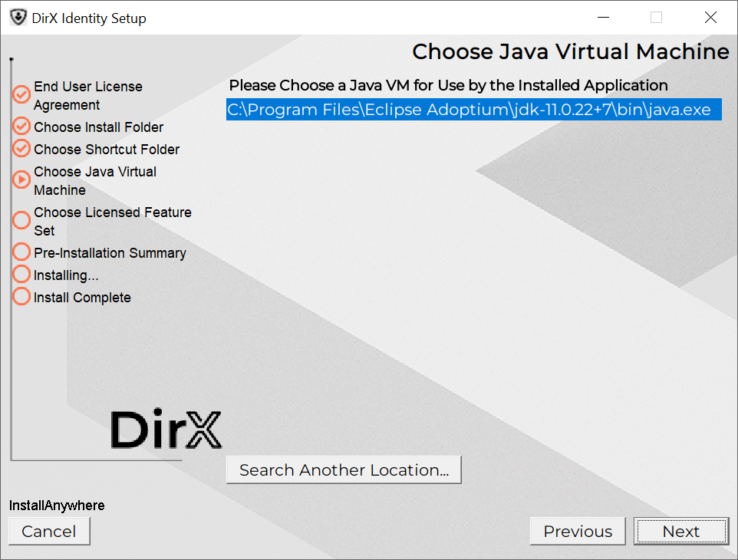The height and width of the screenshot is (560, 738).
Task: Click the DirX shield icon in title bar
Action: tap(18, 18)
